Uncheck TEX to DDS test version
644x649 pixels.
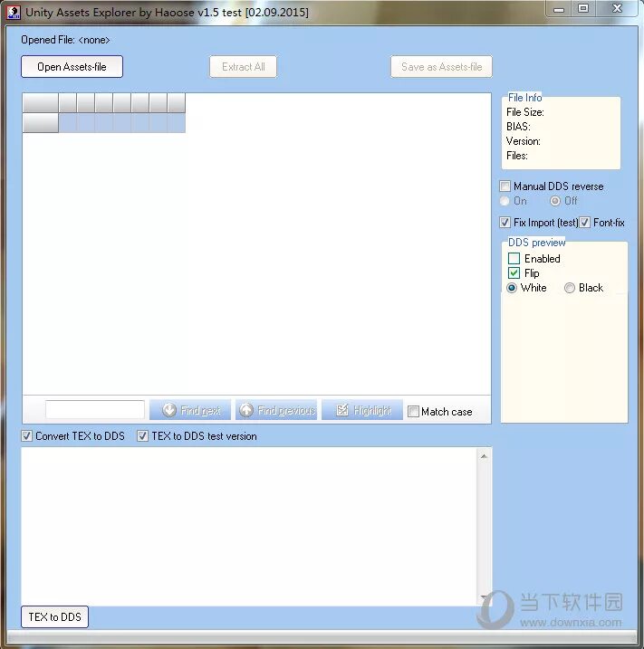click(x=142, y=436)
